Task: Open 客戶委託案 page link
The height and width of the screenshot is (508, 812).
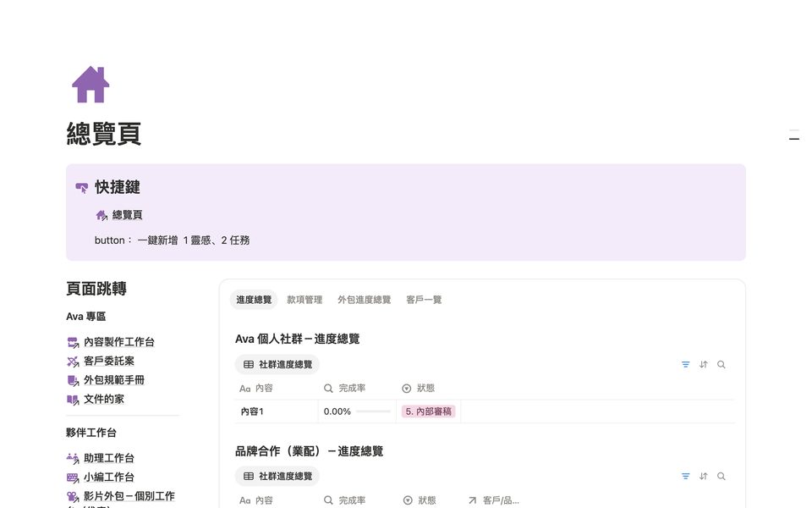Action: pyautogui.click(x=109, y=361)
